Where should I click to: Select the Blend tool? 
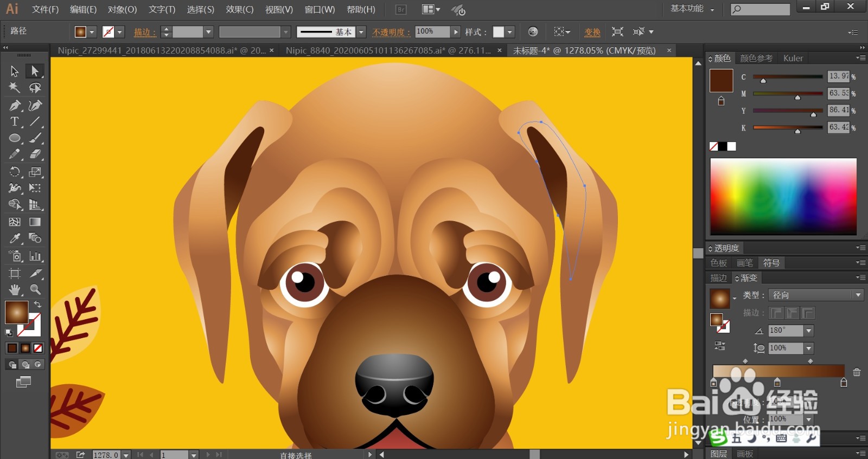35,238
